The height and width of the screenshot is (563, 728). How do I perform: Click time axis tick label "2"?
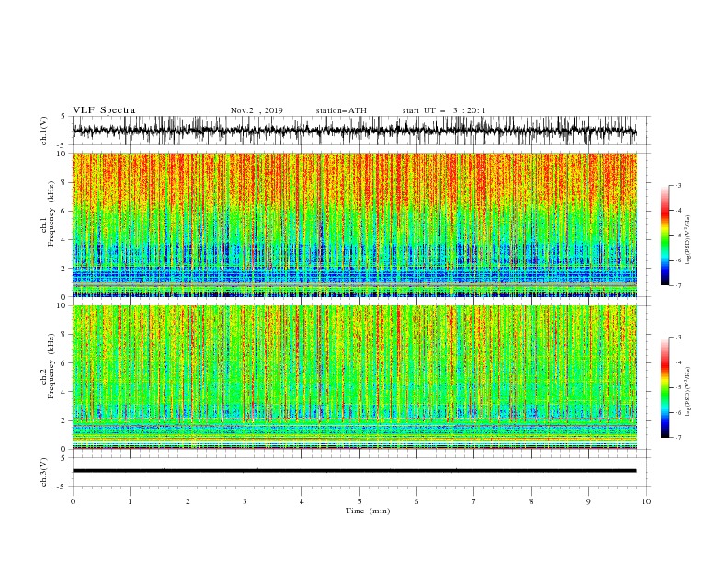(x=188, y=501)
